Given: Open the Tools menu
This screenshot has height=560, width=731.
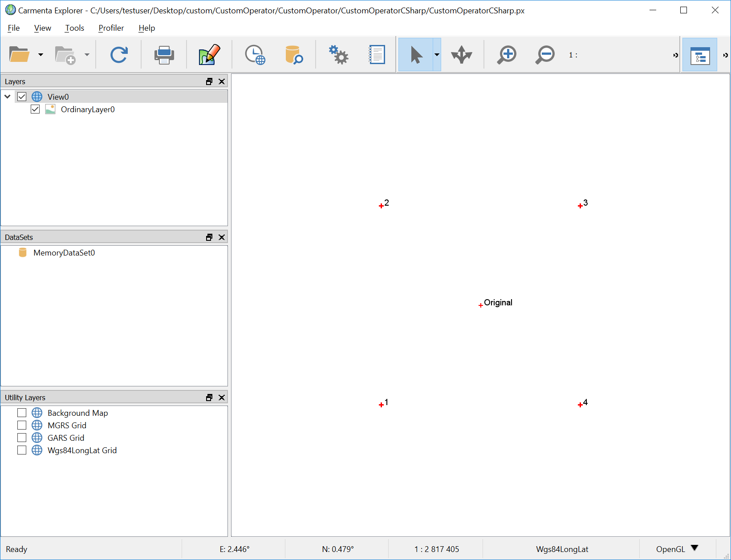Looking at the screenshot, I should pos(74,28).
